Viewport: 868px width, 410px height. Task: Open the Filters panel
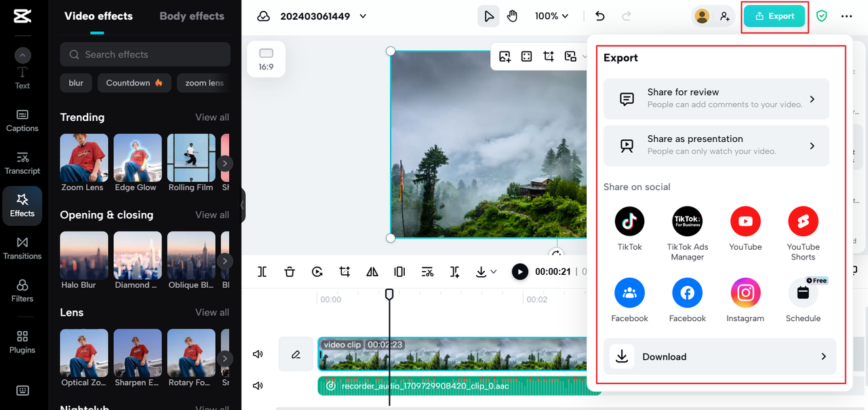click(x=22, y=291)
